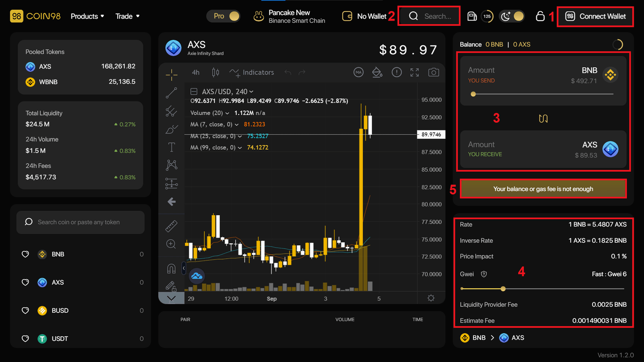
Task: Select Pancake New Binance Smart Chain
Action: click(289, 16)
